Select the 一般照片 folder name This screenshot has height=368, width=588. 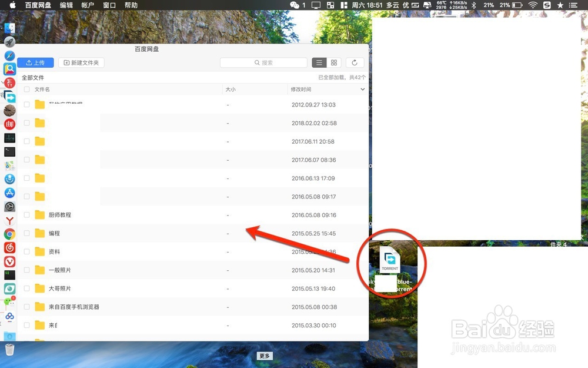pyautogui.click(x=60, y=270)
